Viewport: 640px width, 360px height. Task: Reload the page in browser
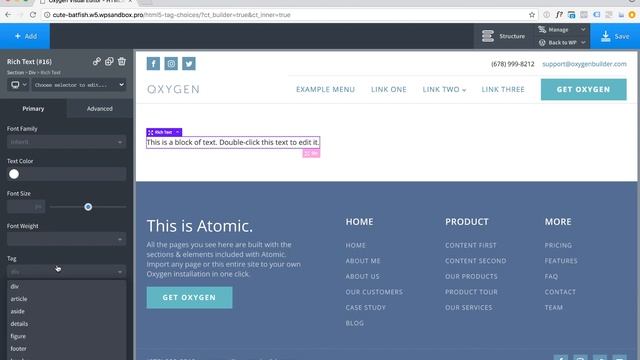33,15
